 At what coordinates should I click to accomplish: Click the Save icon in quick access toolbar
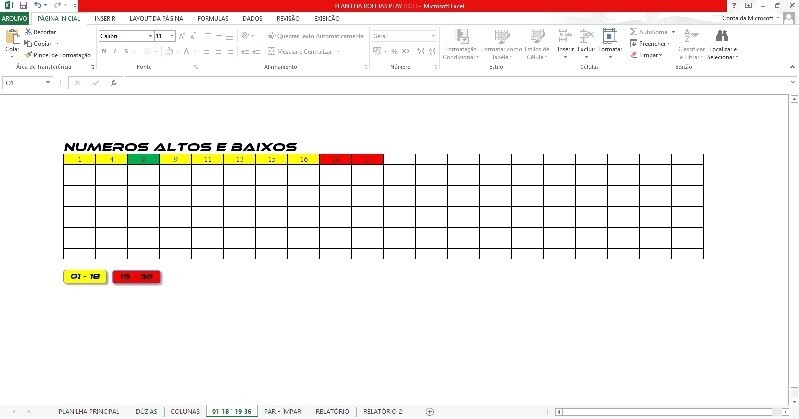pos(21,6)
